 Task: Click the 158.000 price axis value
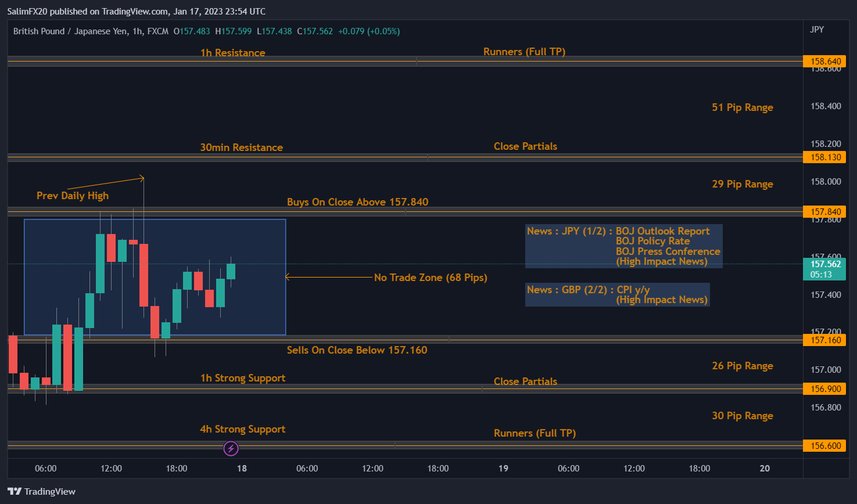[x=826, y=182]
